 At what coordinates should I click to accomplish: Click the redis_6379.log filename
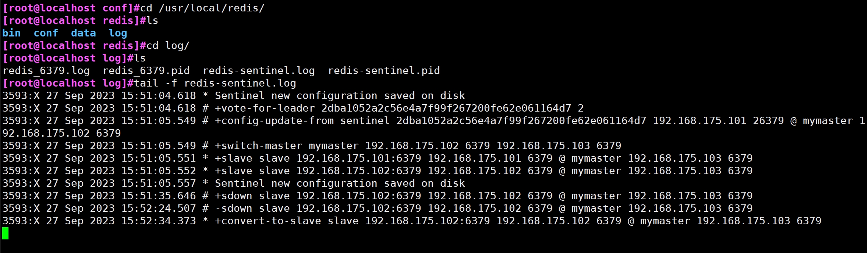pos(46,71)
